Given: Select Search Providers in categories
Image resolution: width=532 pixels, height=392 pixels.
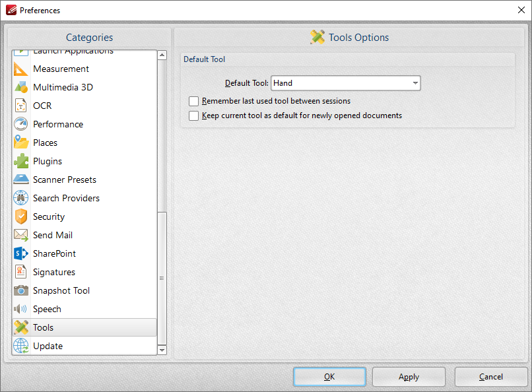Looking at the screenshot, I should (x=84, y=198).
